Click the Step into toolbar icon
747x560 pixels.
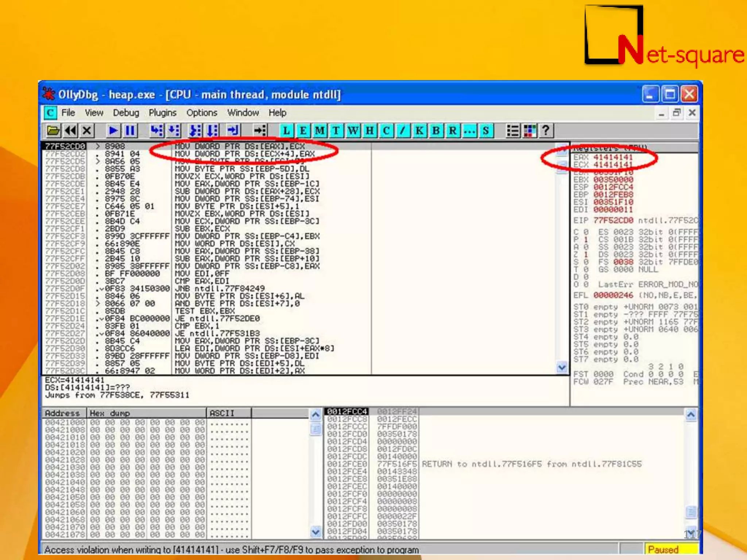(x=157, y=131)
